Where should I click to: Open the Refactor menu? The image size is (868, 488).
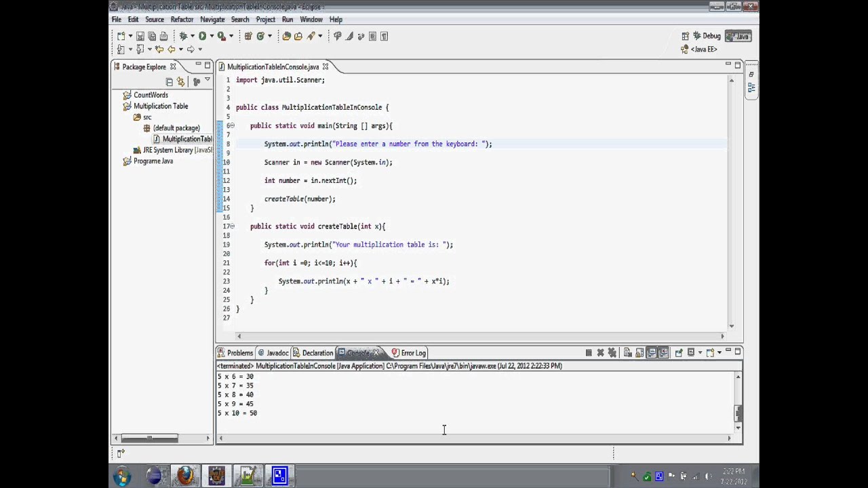pyautogui.click(x=182, y=20)
